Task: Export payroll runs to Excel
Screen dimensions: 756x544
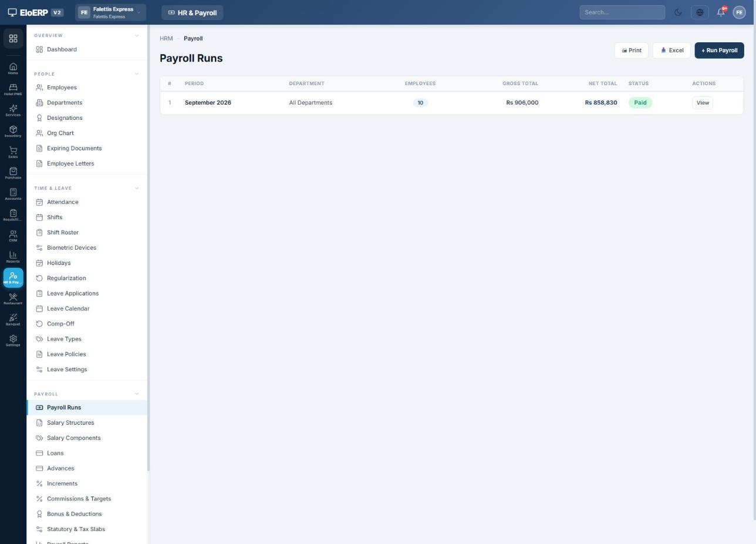Action: point(671,51)
